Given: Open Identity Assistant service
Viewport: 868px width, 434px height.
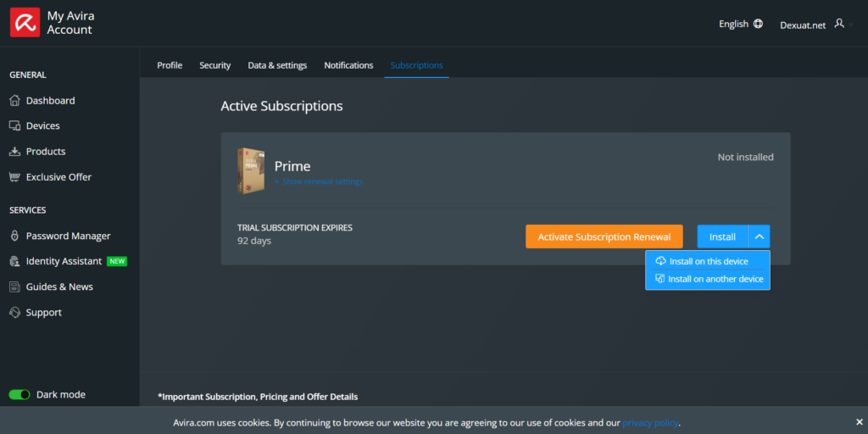Looking at the screenshot, I should [64, 261].
